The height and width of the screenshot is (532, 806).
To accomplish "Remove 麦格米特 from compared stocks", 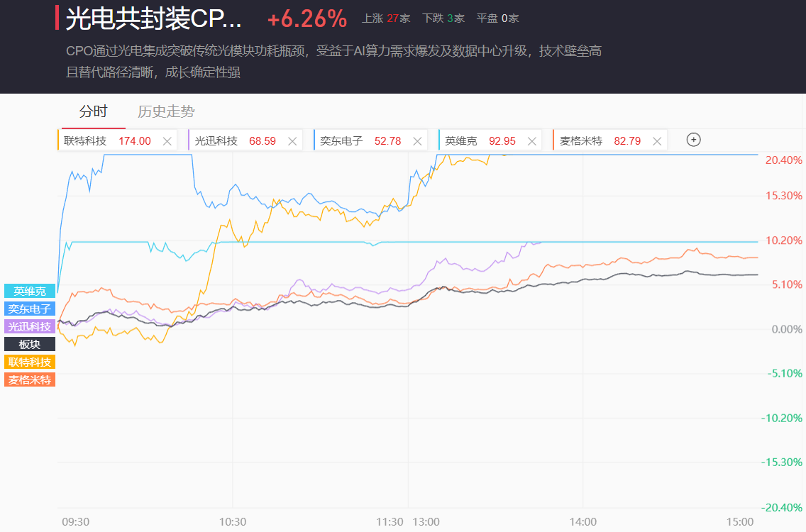I will coord(657,141).
